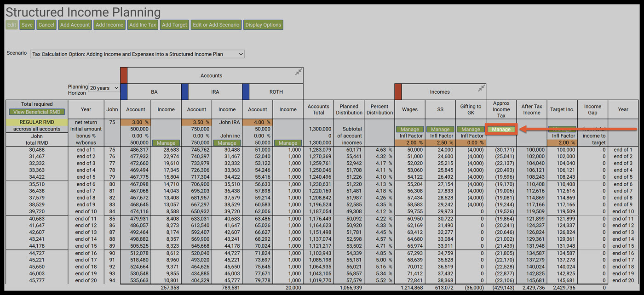The height and width of the screenshot is (295, 644).
Task: Click Add Income button
Action: click(x=109, y=25)
